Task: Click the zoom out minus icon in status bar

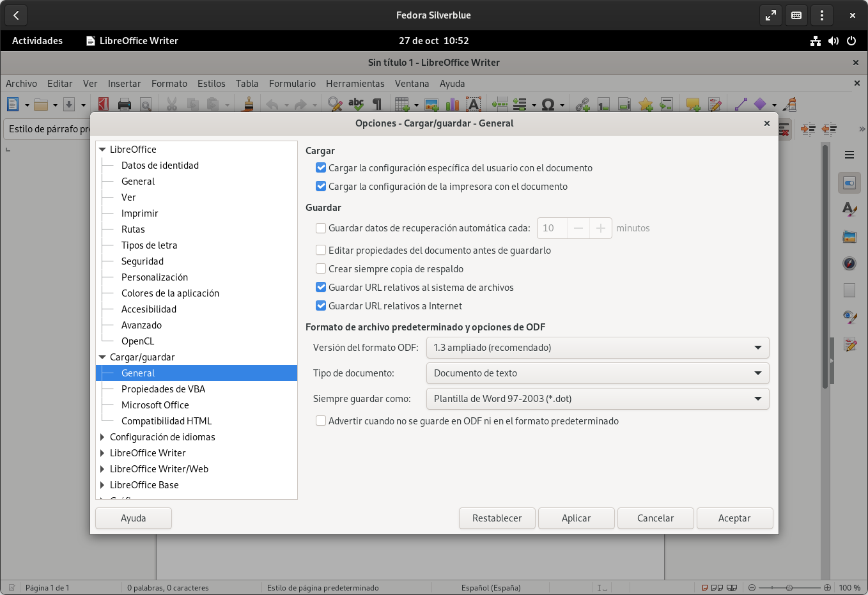Action: [x=752, y=587]
